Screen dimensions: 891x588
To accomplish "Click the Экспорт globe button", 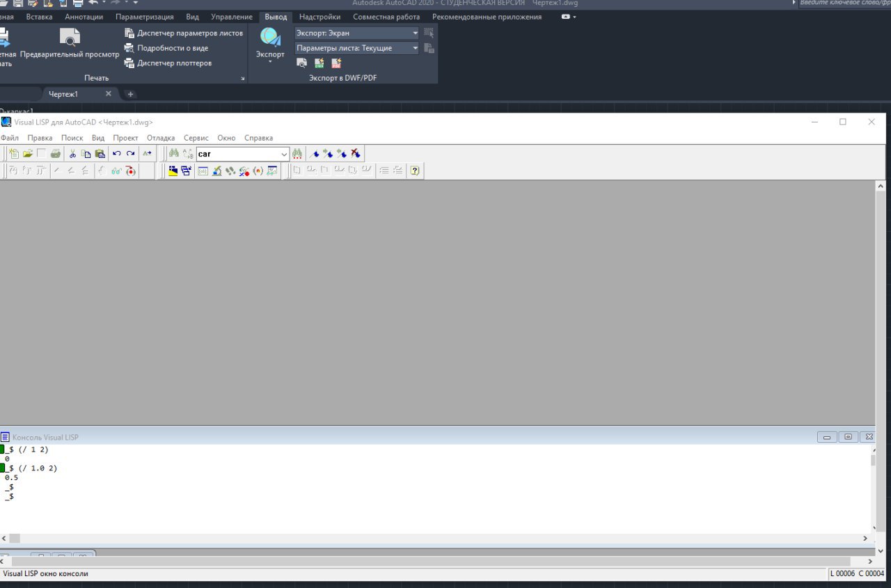I will click(270, 43).
